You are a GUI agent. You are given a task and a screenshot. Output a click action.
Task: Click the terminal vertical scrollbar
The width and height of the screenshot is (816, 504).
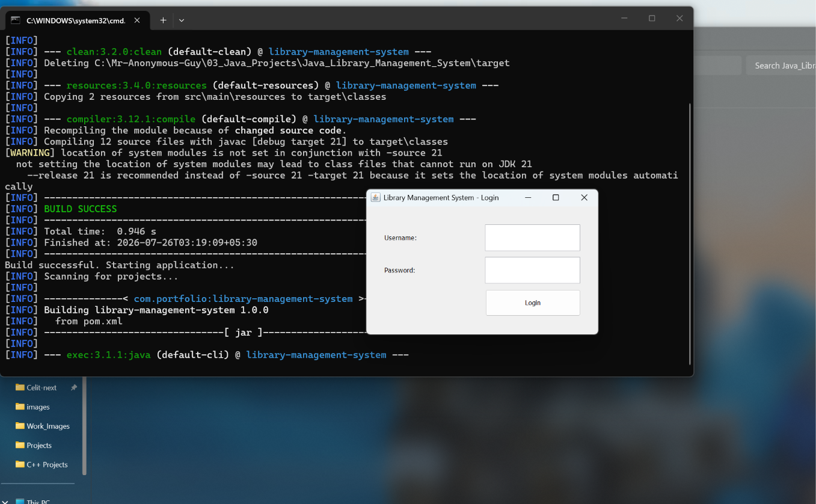[690, 233]
